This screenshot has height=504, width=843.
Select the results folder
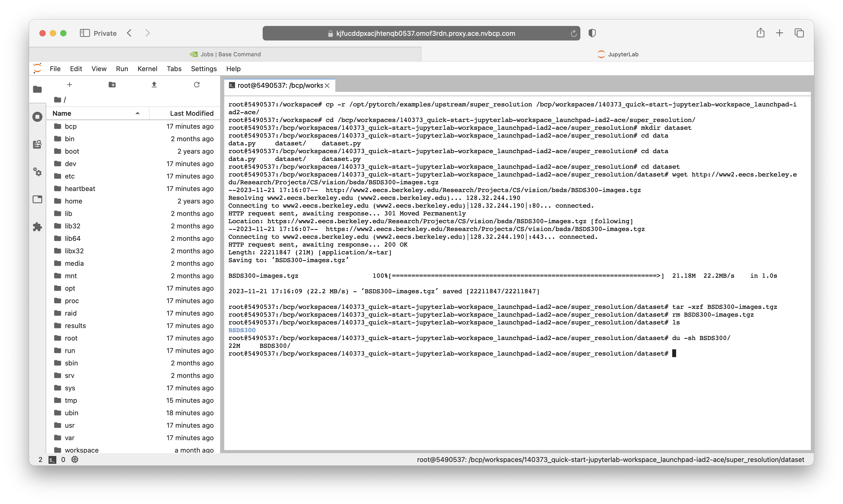(133, 326)
